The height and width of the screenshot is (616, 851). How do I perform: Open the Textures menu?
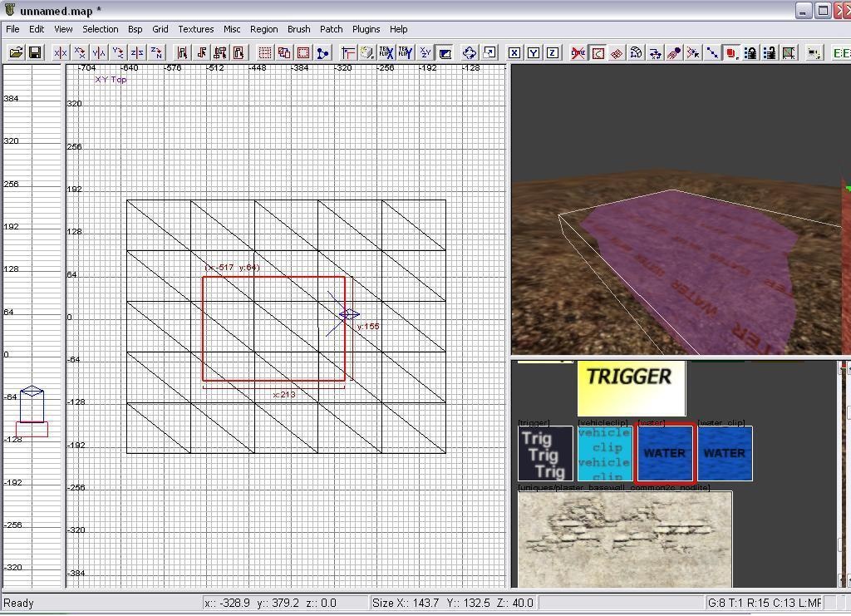[196, 29]
